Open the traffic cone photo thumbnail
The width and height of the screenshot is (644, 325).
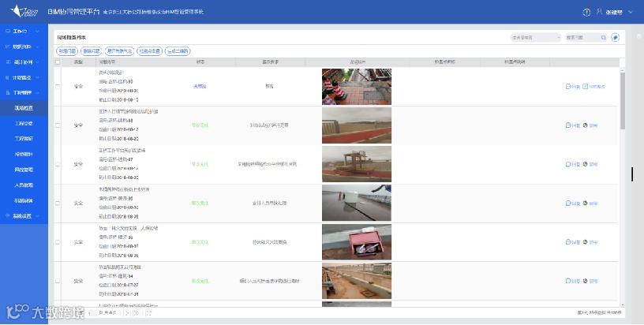[357, 87]
